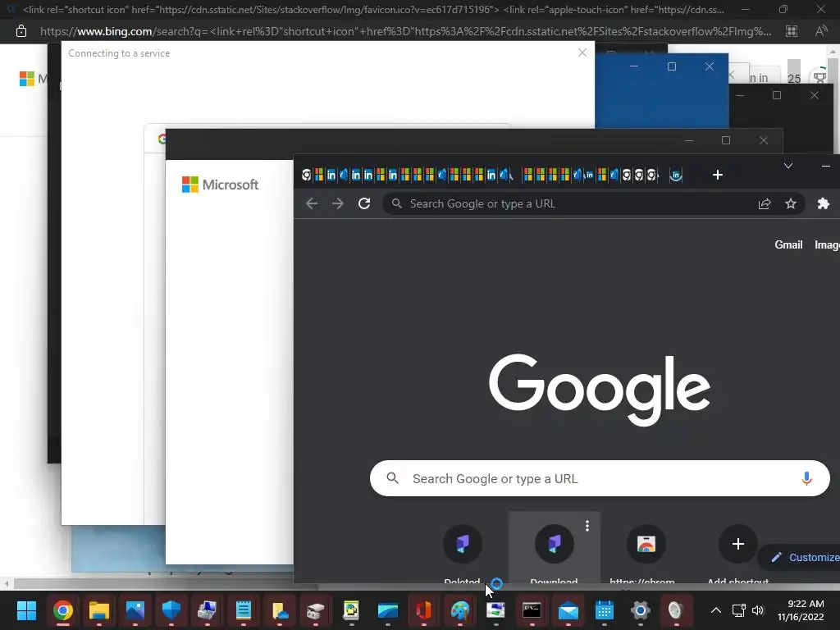The width and height of the screenshot is (840, 630).
Task: Open the Windows Start menu
Action: (x=26, y=610)
